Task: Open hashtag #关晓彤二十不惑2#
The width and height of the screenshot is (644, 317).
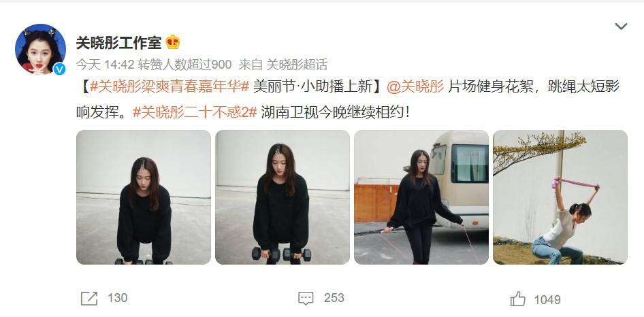Action: tap(195, 112)
